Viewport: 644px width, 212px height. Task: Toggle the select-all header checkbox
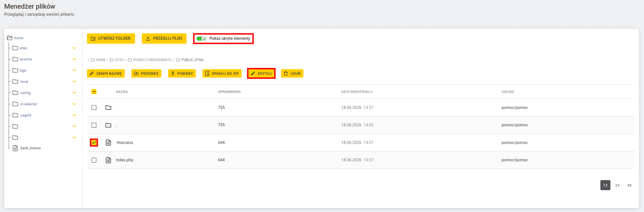94,92
